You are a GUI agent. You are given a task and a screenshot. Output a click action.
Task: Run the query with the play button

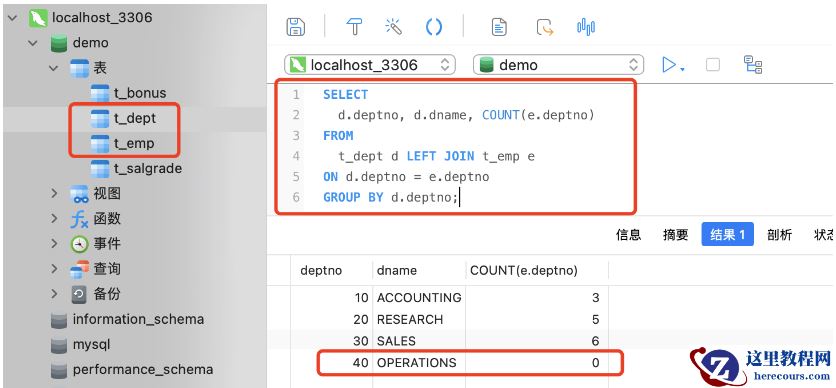668,65
